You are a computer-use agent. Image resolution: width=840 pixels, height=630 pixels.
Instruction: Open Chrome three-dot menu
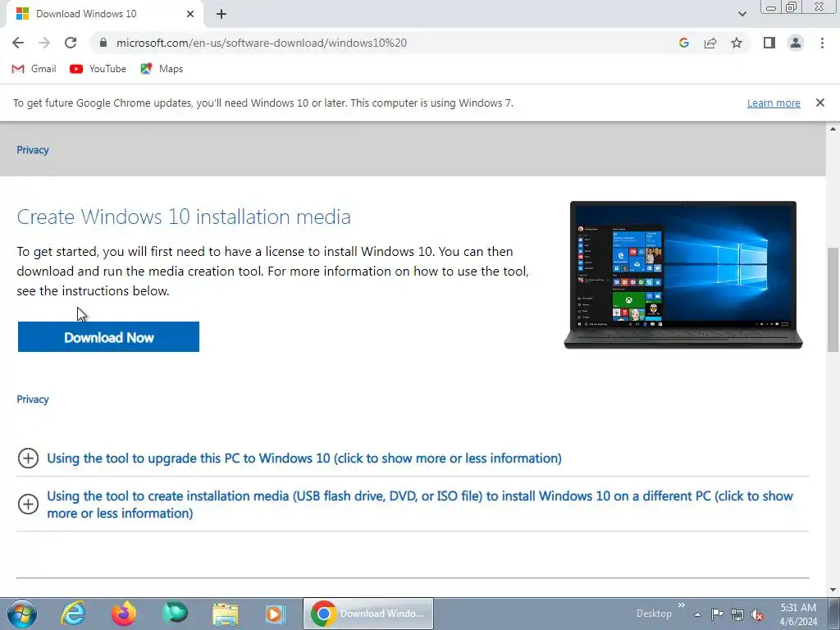coord(822,43)
